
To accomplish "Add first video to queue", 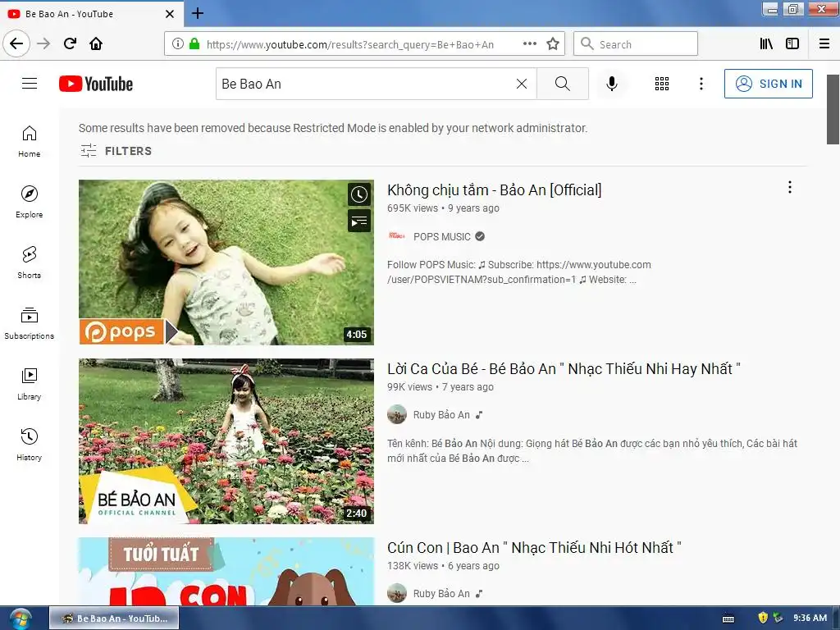I will tap(359, 220).
